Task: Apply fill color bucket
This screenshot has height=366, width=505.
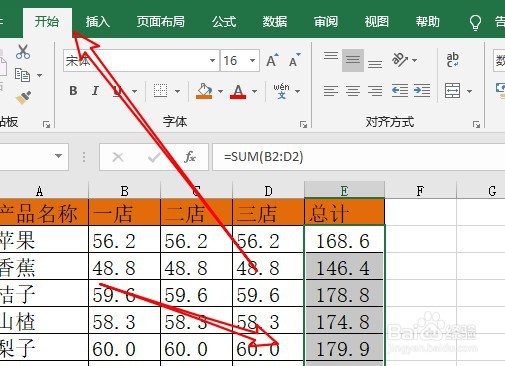Action: [204, 91]
